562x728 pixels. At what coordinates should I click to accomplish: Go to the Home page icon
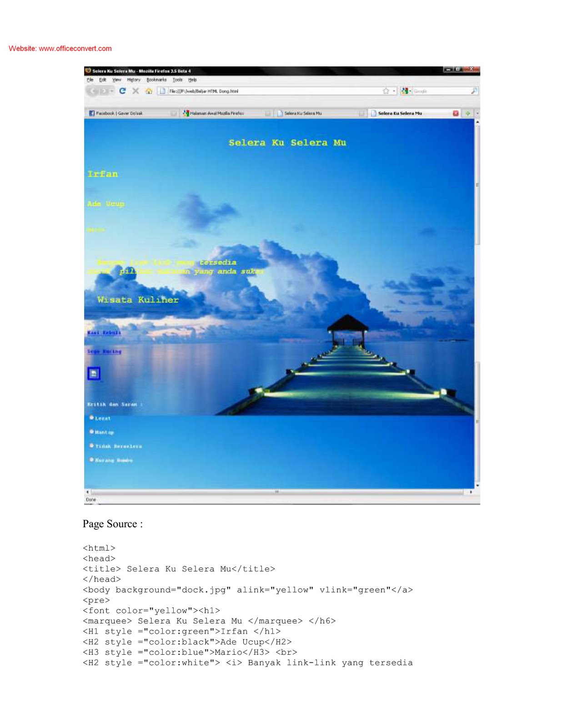[149, 91]
